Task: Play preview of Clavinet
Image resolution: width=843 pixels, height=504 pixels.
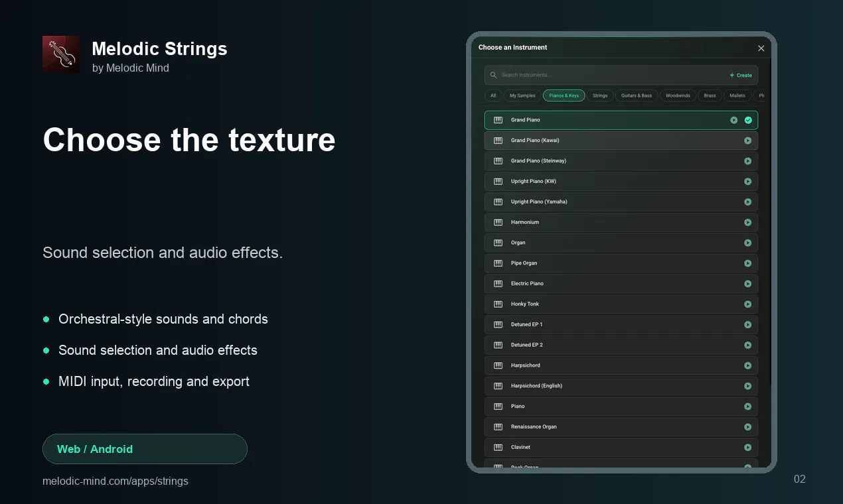Action: pos(747,448)
